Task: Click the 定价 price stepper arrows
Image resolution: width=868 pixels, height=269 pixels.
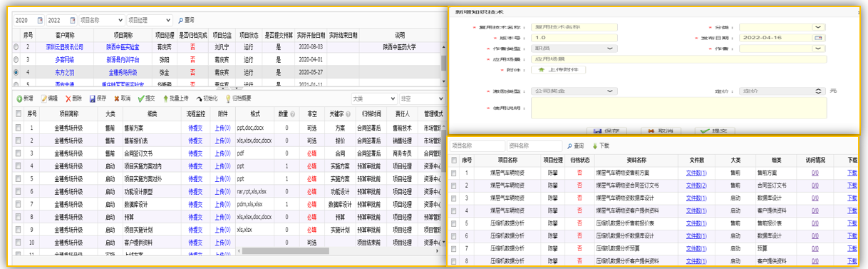Action: [819, 91]
